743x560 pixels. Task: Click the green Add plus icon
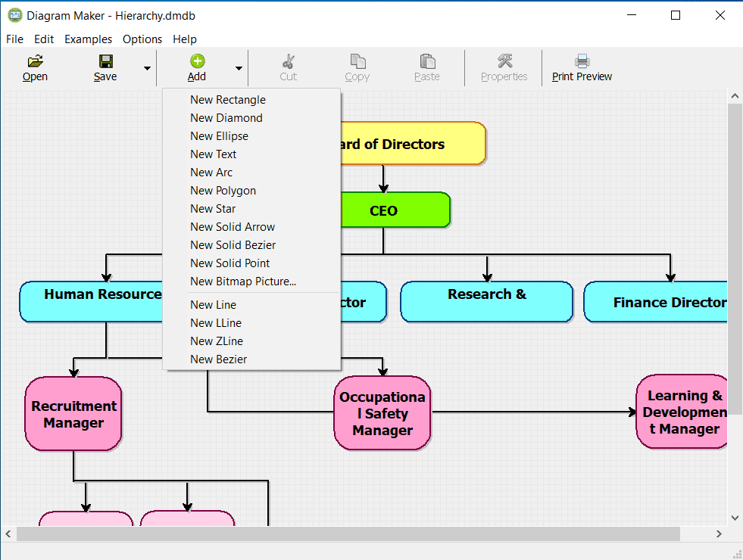(197, 61)
